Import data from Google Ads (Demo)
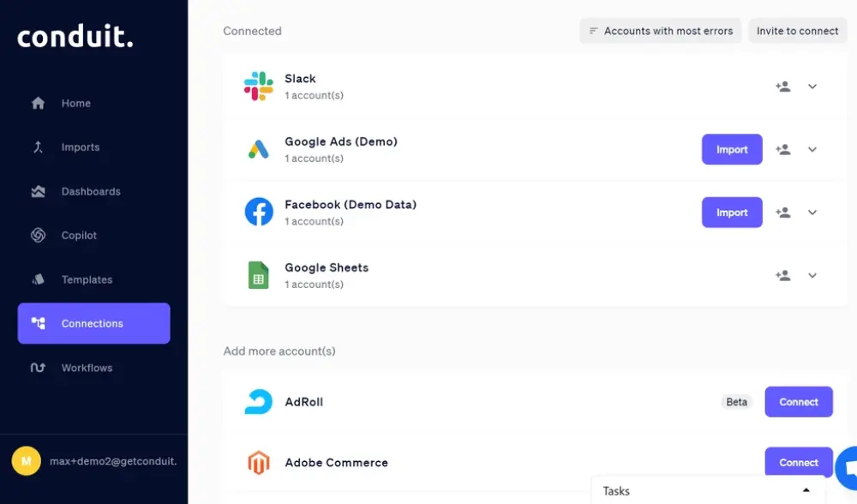Screen dimensions: 857x504 point(731,149)
